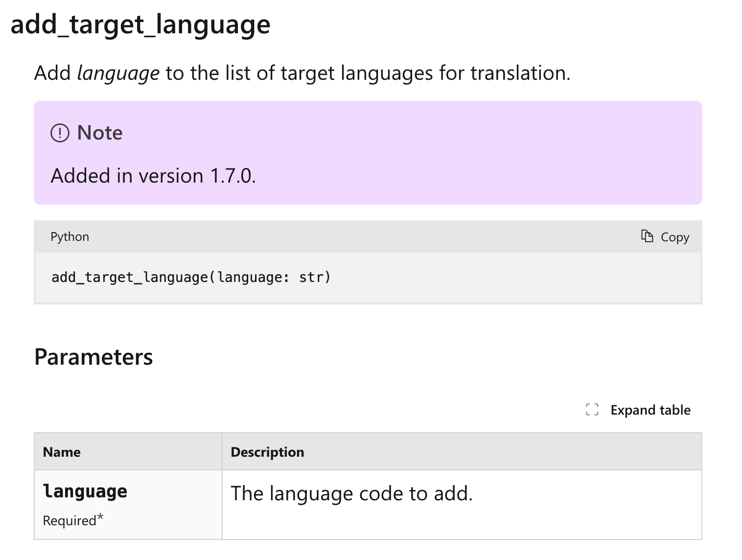The height and width of the screenshot is (560, 742).
Task: Click the Required label under the language parameter
Action: pyautogui.click(x=70, y=520)
